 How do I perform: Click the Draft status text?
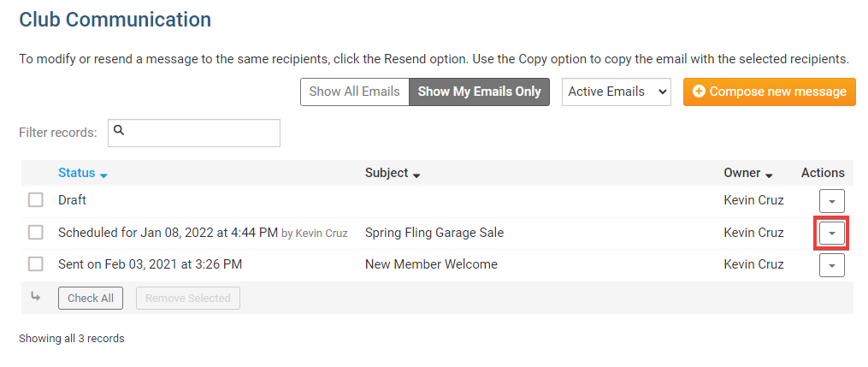click(x=73, y=200)
